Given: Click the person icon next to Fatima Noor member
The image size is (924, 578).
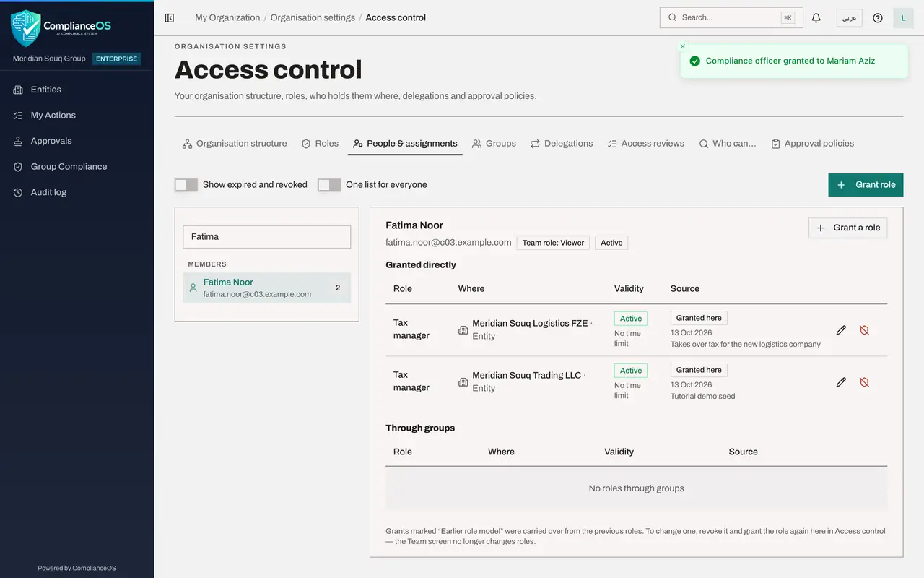Looking at the screenshot, I should pyautogui.click(x=193, y=288).
